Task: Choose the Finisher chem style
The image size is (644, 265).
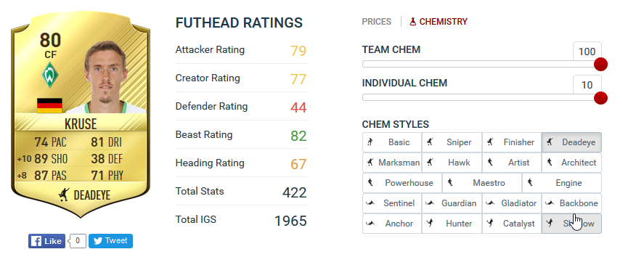Action: tap(512, 142)
